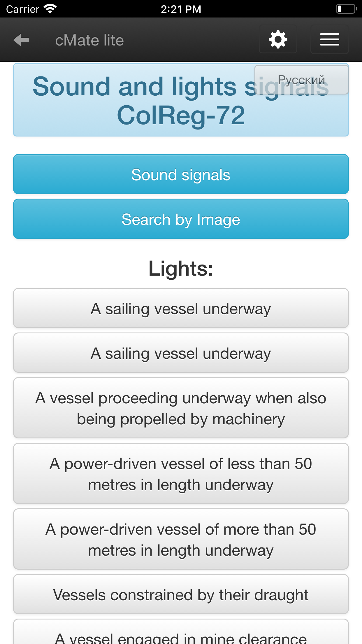Viewport: 362px width, 644px height.
Task: Open the hamburger menu
Action: tap(330, 39)
